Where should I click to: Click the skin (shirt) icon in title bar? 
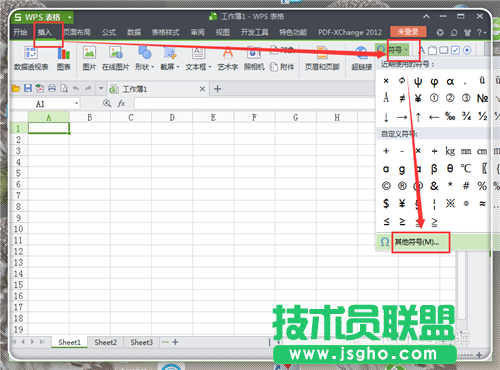tap(467, 32)
